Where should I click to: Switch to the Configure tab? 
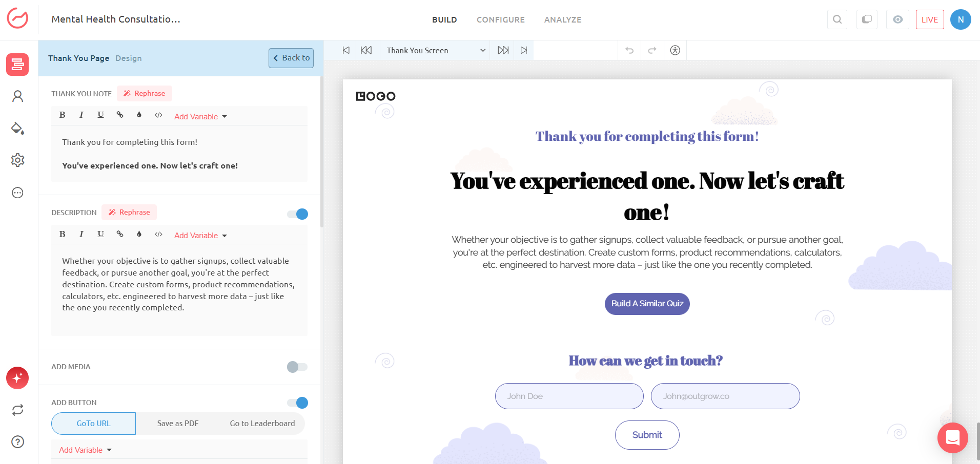point(500,19)
